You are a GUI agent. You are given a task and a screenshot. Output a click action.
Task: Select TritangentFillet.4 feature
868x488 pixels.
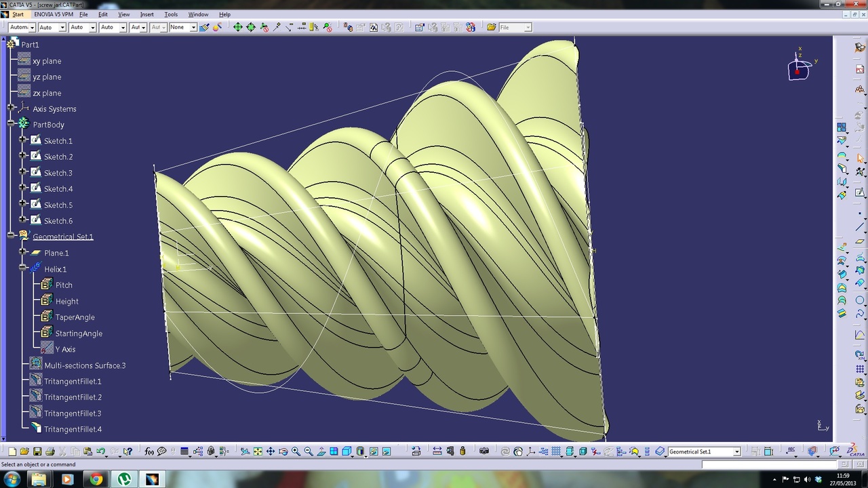click(73, 429)
